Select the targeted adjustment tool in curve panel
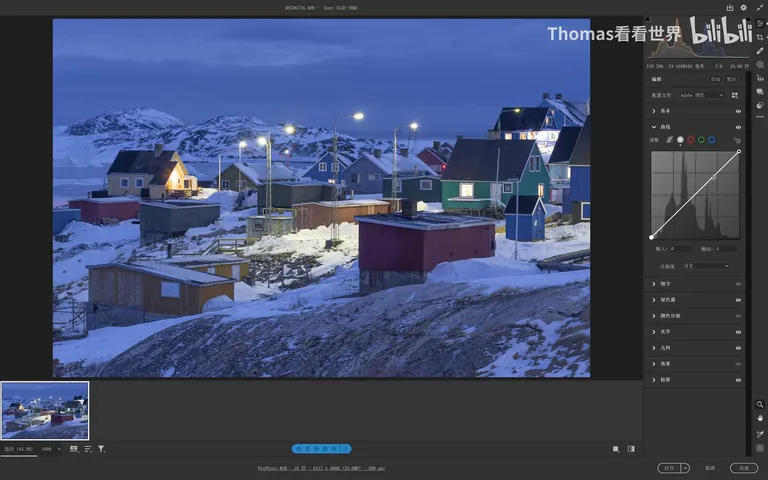768x480 pixels. (737, 140)
